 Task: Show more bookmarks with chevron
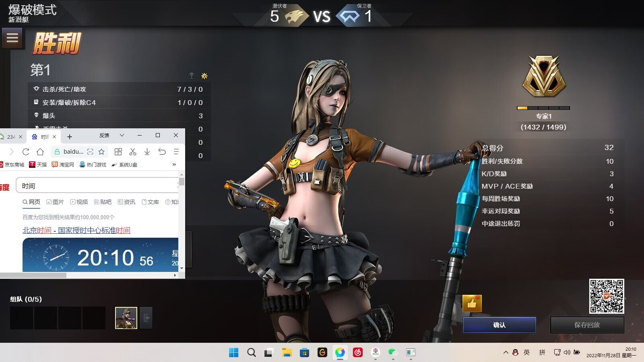[x=174, y=165]
